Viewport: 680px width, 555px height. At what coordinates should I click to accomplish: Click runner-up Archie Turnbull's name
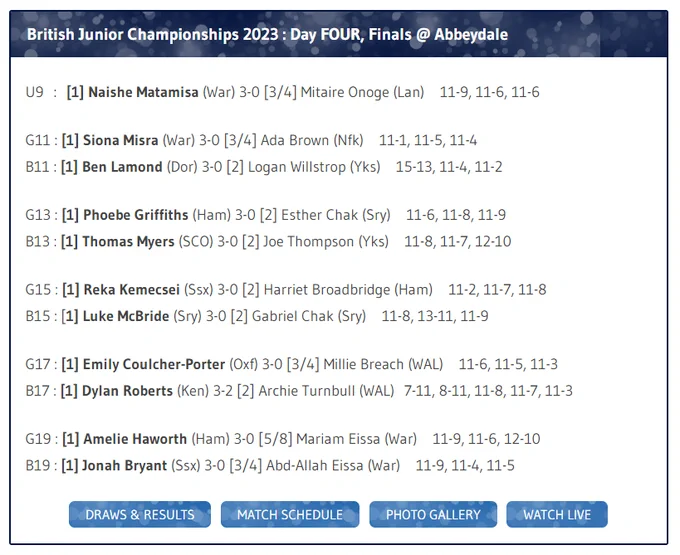307,391
